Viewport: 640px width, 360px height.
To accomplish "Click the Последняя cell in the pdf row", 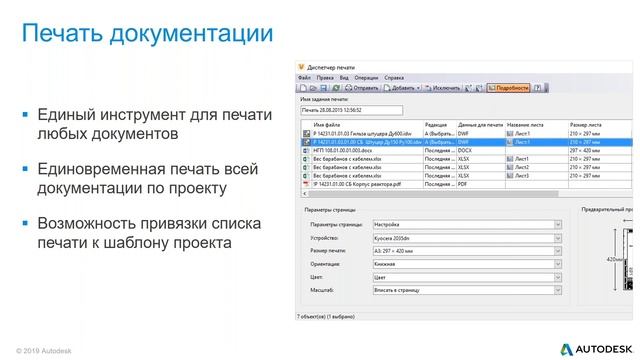I will 440,184.
